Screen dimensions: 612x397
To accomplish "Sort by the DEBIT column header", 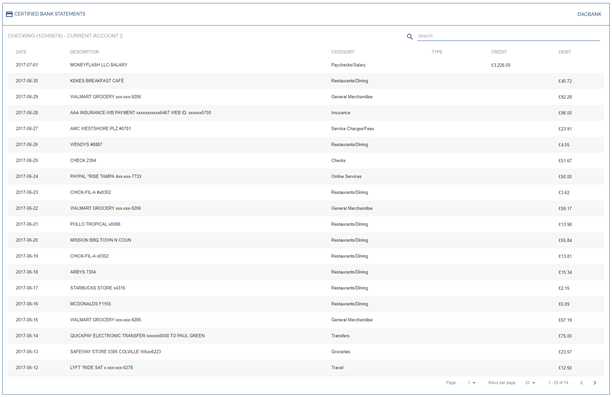I will click(x=564, y=52).
